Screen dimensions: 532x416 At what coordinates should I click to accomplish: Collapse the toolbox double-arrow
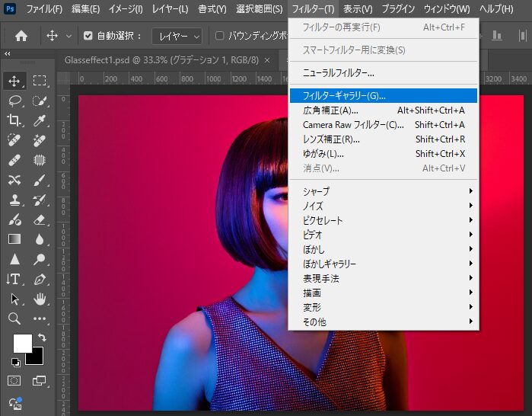(x=7, y=53)
